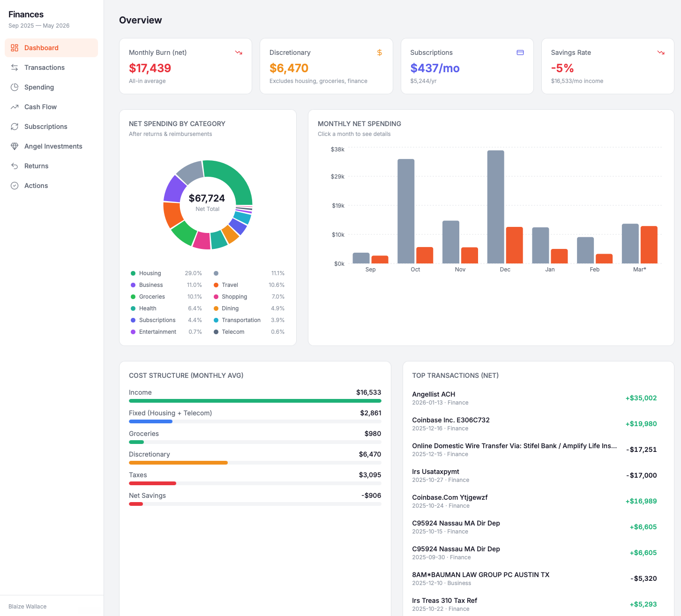Click the Blaize Wallace user name

click(28, 607)
